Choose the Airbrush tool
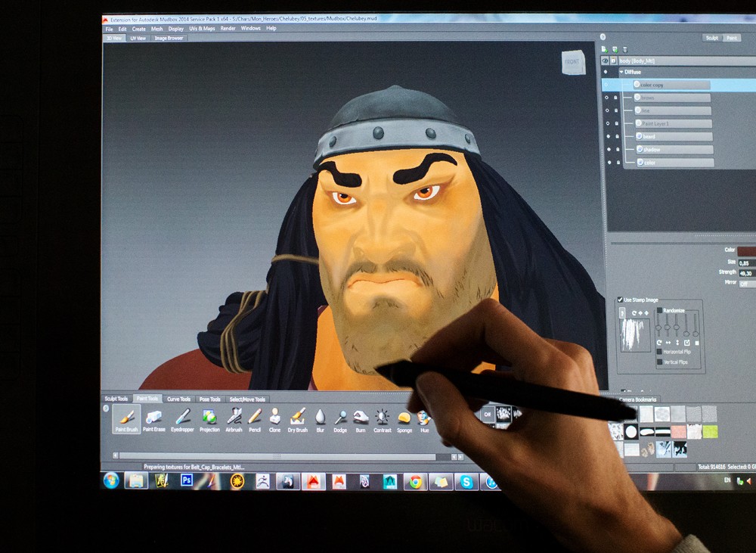 [234, 418]
